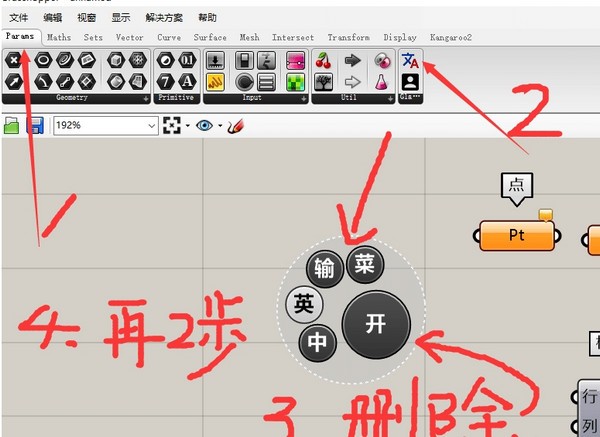Expand the Input panel arrow
Image resolution: width=600 pixels, height=437 pixels.
pos(304,99)
